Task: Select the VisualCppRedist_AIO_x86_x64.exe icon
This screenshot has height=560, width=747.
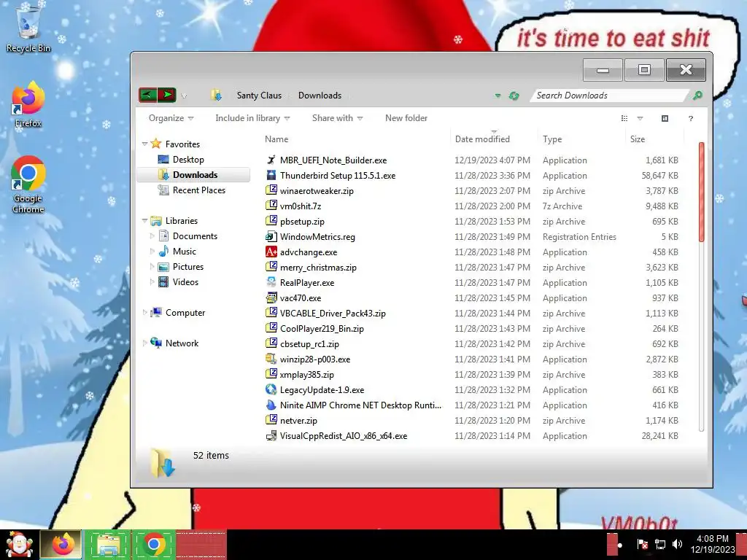Action: click(x=271, y=435)
